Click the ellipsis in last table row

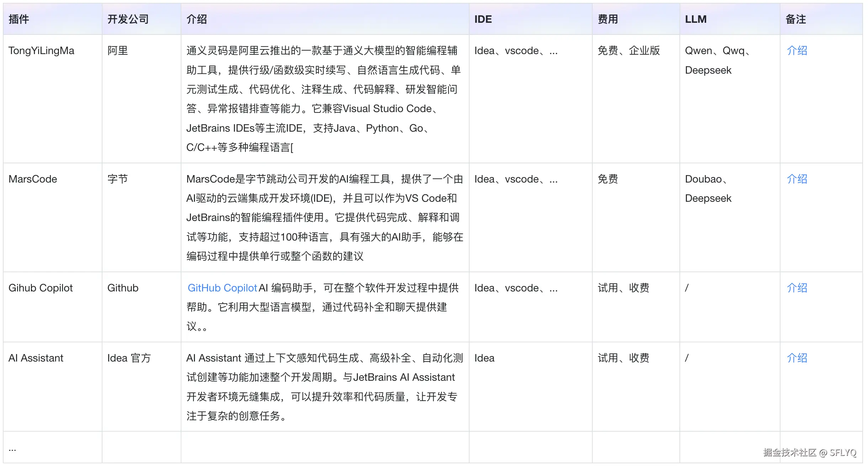coord(12,449)
